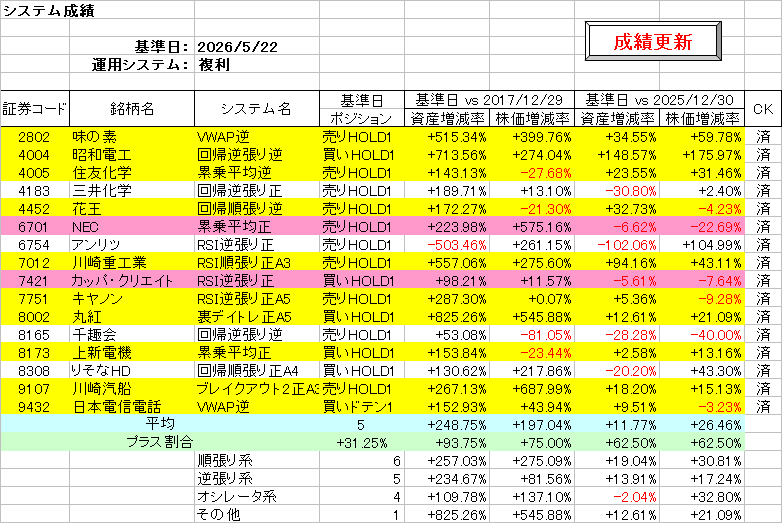Select the value +713.56%
The width and height of the screenshot is (782, 523).
coord(447,155)
